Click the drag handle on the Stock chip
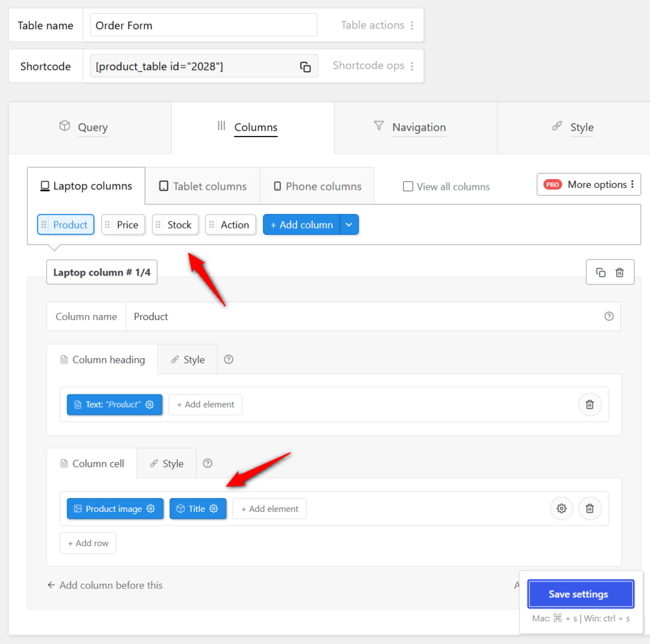 coord(158,225)
